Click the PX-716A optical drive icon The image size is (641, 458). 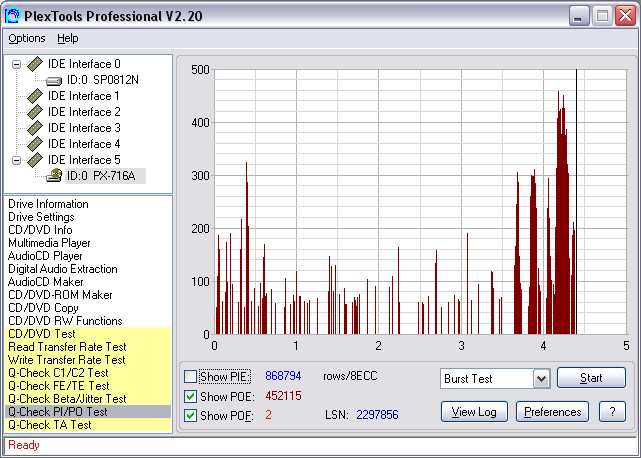click(x=54, y=175)
